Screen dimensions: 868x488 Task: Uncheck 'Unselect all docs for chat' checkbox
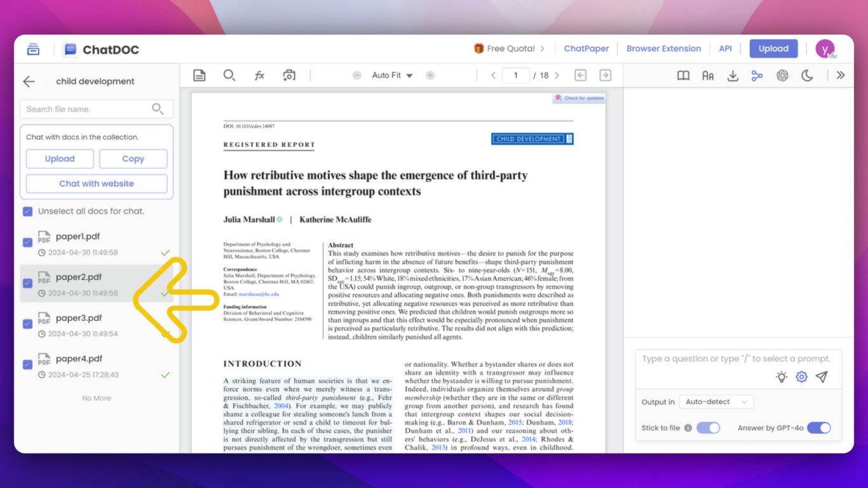[x=27, y=211]
